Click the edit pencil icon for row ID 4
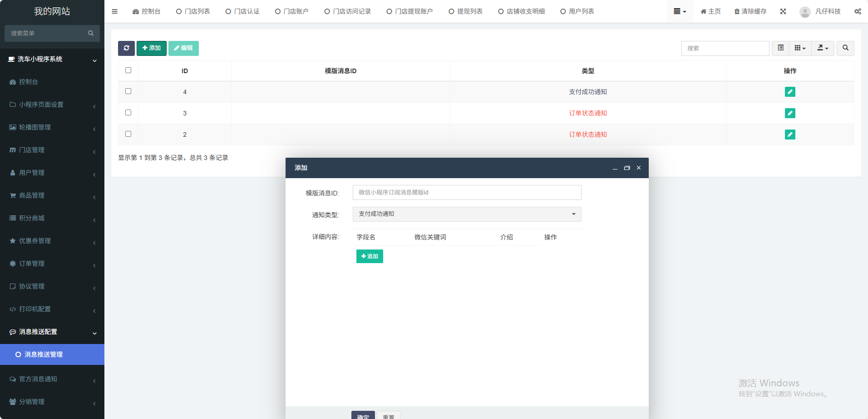Image resolution: width=868 pixels, height=419 pixels. [x=790, y=92]
